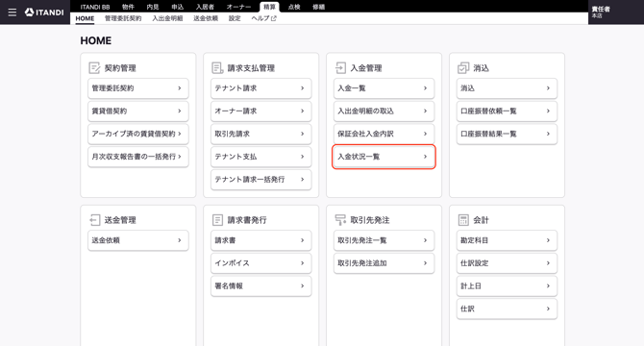Open the hamburger menu

(x=12, y=12)
